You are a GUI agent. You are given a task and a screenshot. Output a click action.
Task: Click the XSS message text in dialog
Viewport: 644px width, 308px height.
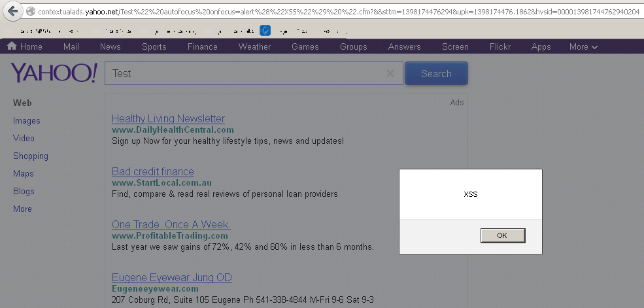(471, 194)
